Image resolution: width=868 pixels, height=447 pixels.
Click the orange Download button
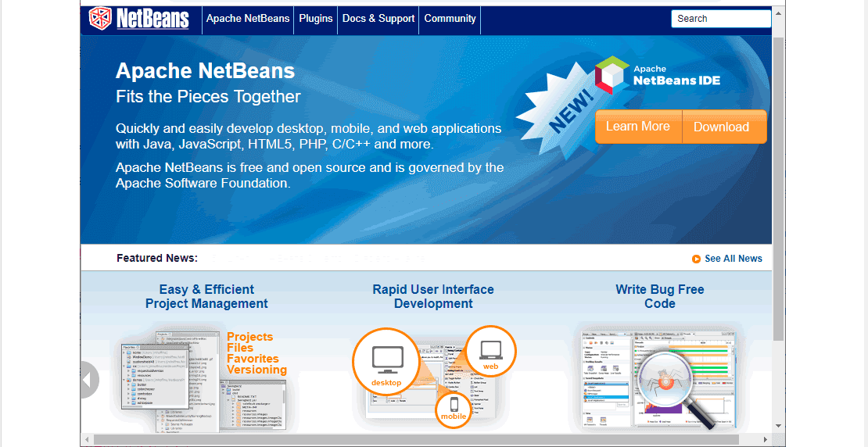[724, 127]
